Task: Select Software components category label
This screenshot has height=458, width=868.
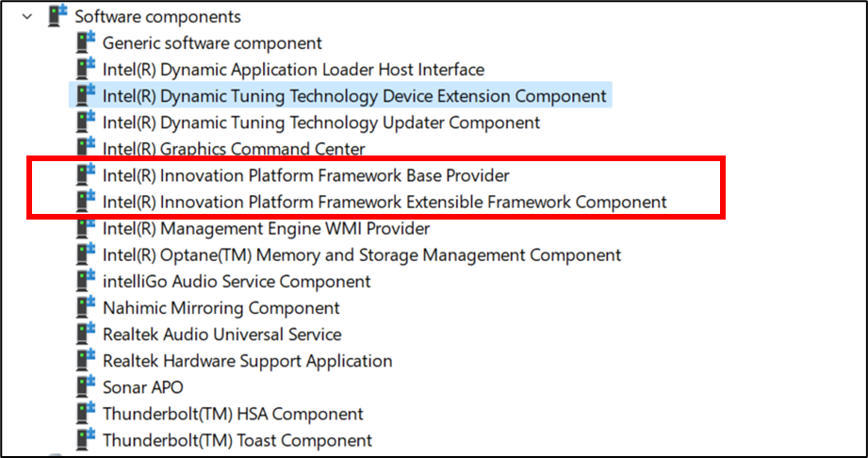Action: click(x=157, y=17)
